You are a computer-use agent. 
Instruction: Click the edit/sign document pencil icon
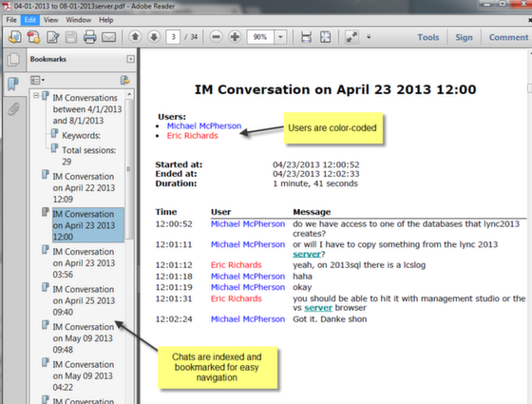52,37
